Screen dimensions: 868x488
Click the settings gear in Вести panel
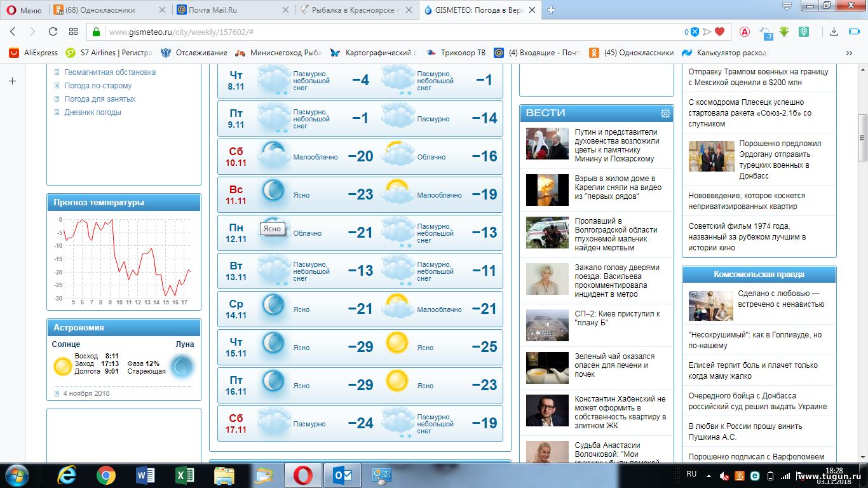(x=665, y=113)
